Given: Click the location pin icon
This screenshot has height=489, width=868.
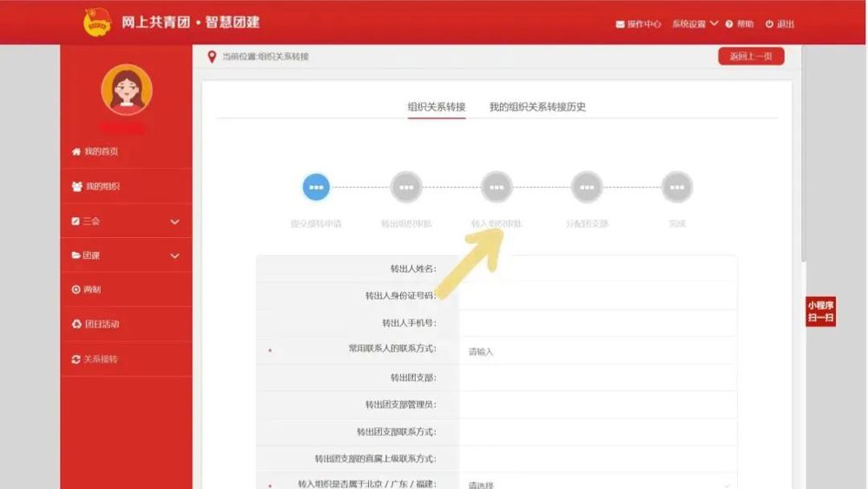Looking at the screenshot, I should 212,56.
